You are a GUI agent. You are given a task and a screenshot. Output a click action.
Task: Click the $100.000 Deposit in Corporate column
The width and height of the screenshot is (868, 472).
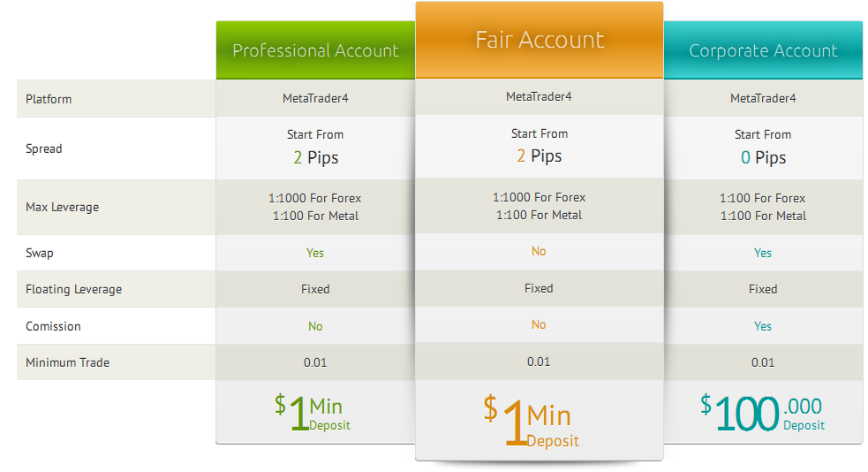point(762,413)
